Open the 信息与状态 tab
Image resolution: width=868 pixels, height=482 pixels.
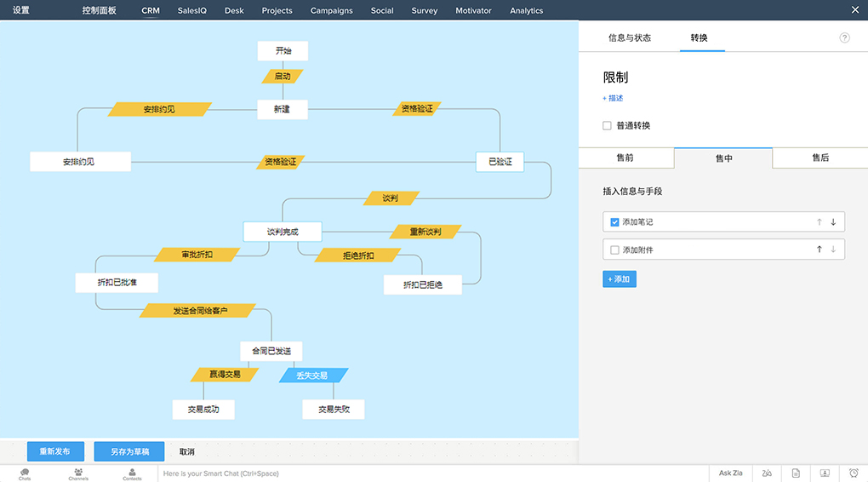click(629, 38)
